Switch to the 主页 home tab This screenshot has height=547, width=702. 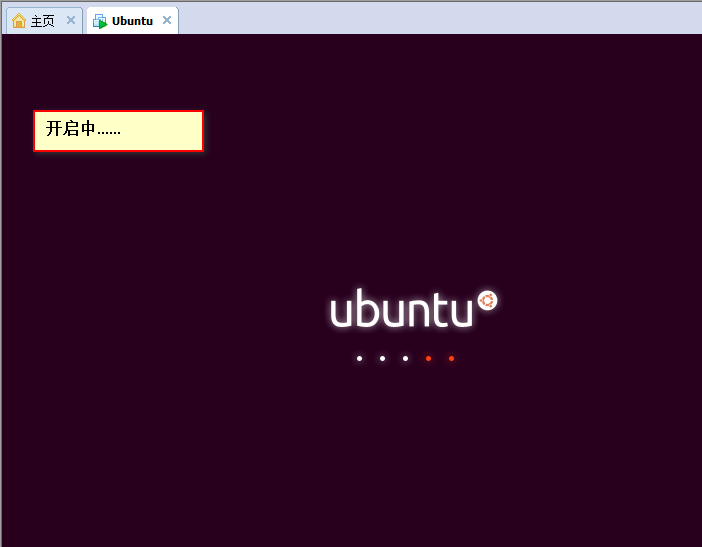[x=44, y=21]
